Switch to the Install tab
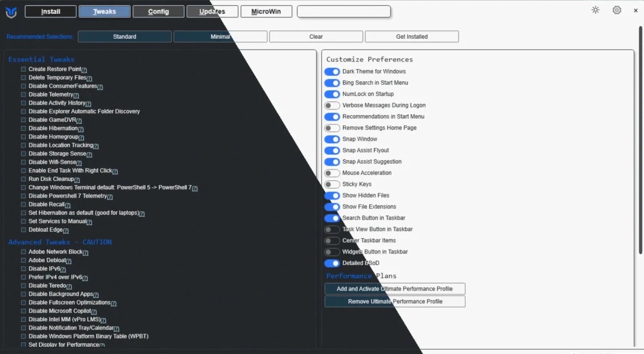 [51, 11]
